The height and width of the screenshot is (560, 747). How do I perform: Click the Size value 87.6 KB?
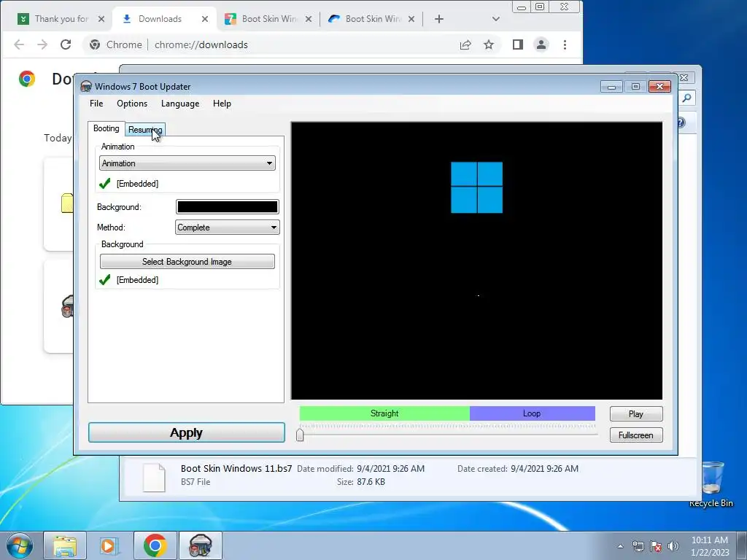click(371, 482)
